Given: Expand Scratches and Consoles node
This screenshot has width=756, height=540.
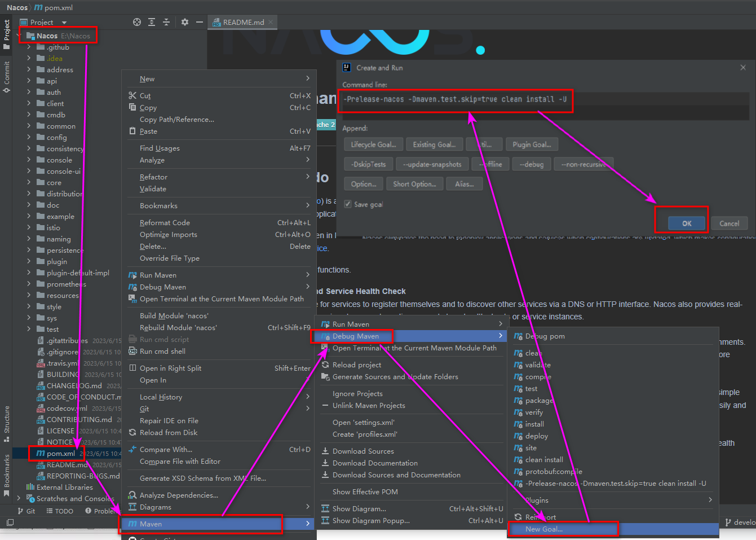Looking at the screenshot, I should click(19, 499).
